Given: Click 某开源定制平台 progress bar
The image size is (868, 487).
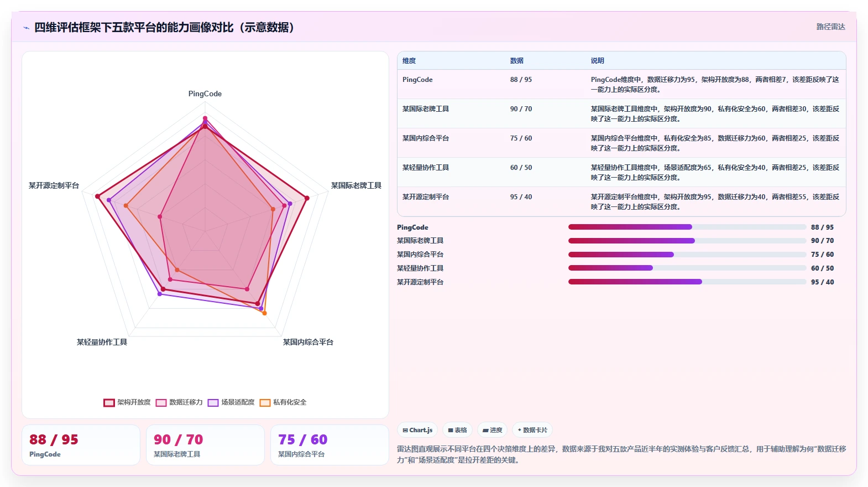Looking at the screenshot, I should point(687,282).
